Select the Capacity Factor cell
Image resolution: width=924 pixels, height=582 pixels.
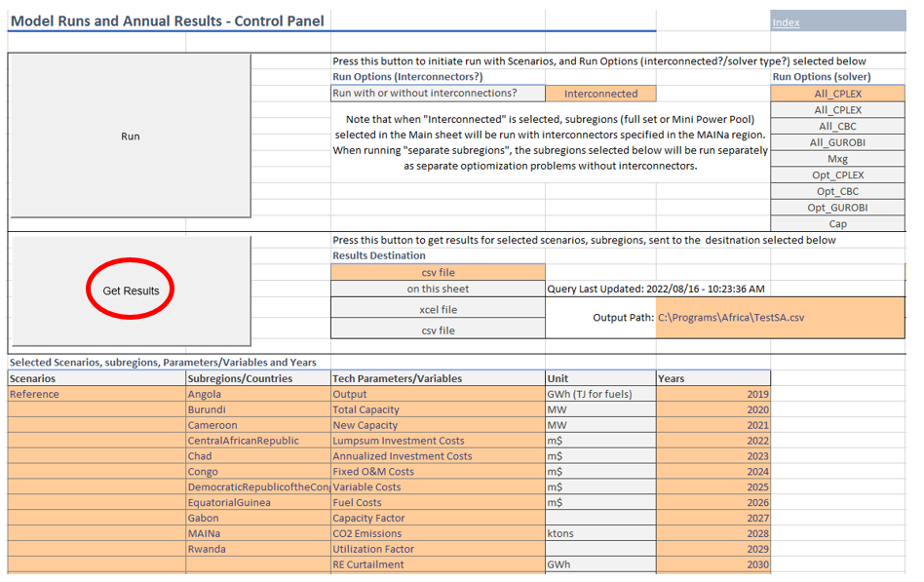[438, 518]
